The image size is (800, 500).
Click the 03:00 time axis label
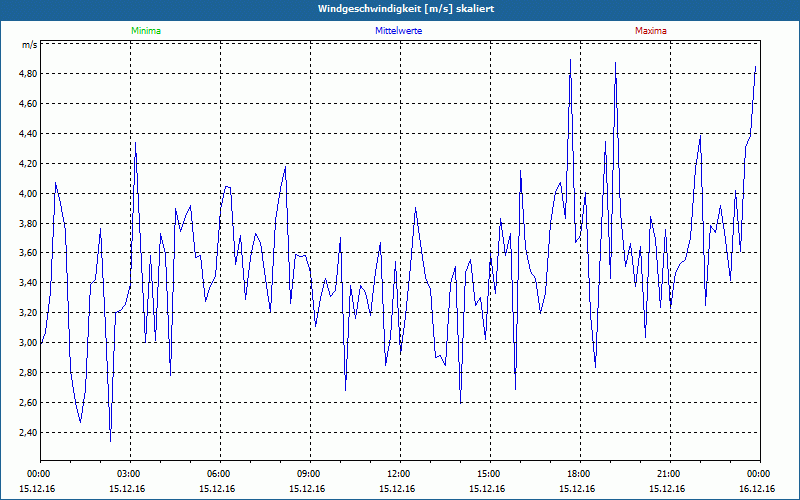click(x=131, y=474)
